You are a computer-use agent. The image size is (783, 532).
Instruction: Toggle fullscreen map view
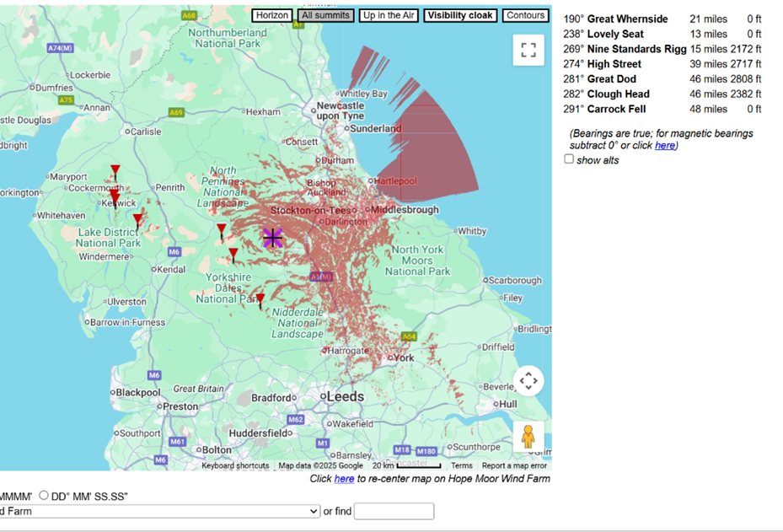pyautogui.click(x=528, y=51)
